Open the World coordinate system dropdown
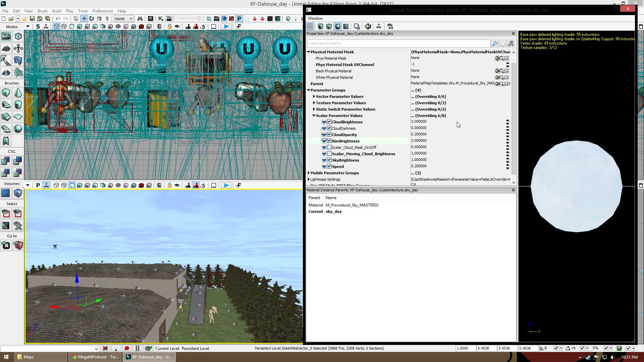Image resolution: width=644 pixels, height=362 pixels. pyautogui.click(x=123, y=19)
